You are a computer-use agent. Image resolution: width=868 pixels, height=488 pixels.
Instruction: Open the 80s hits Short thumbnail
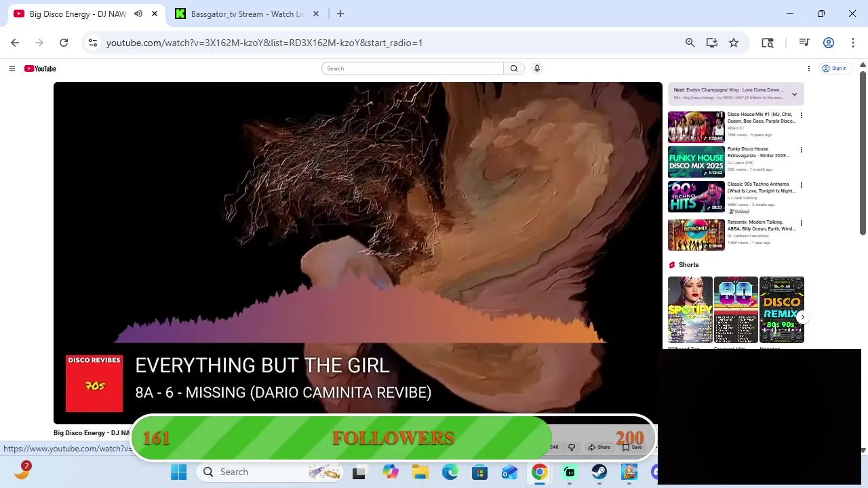tap(736, 310)
